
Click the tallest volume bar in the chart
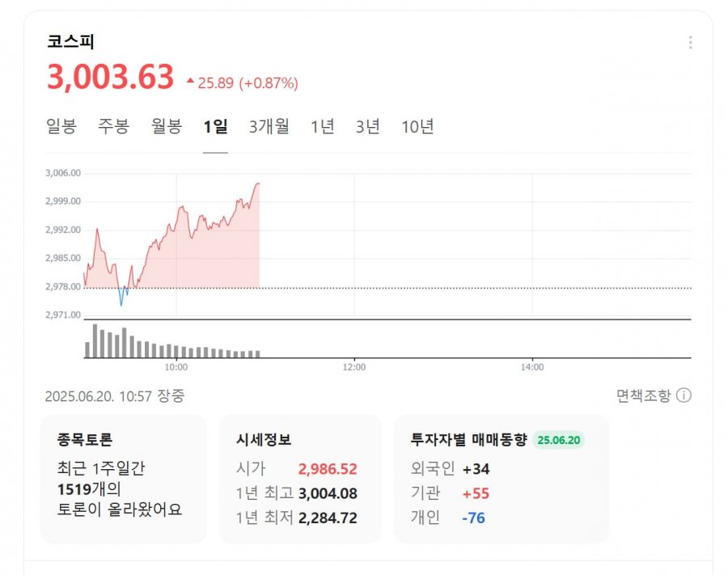(95, 340)
